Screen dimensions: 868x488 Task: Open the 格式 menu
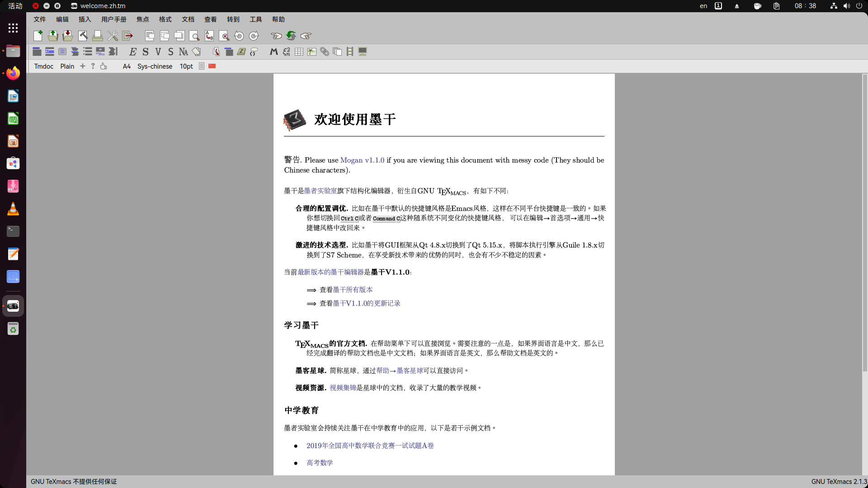click(165, 19)
